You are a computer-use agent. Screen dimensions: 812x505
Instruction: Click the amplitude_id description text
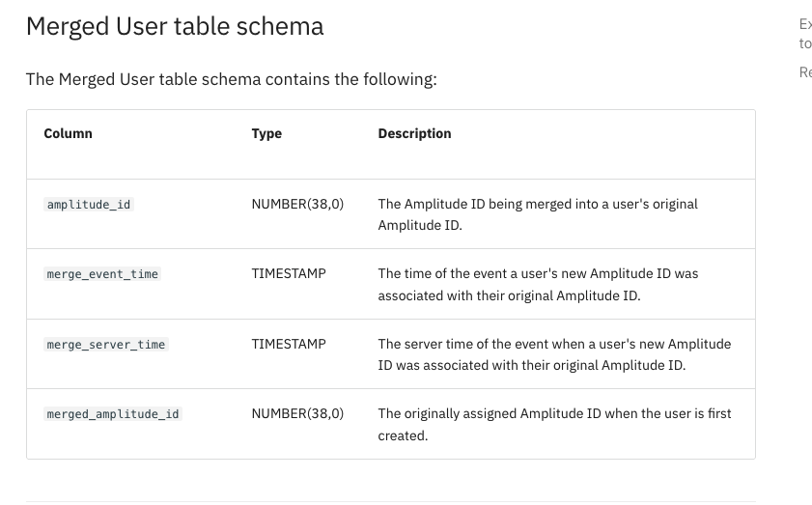(538, 214)
